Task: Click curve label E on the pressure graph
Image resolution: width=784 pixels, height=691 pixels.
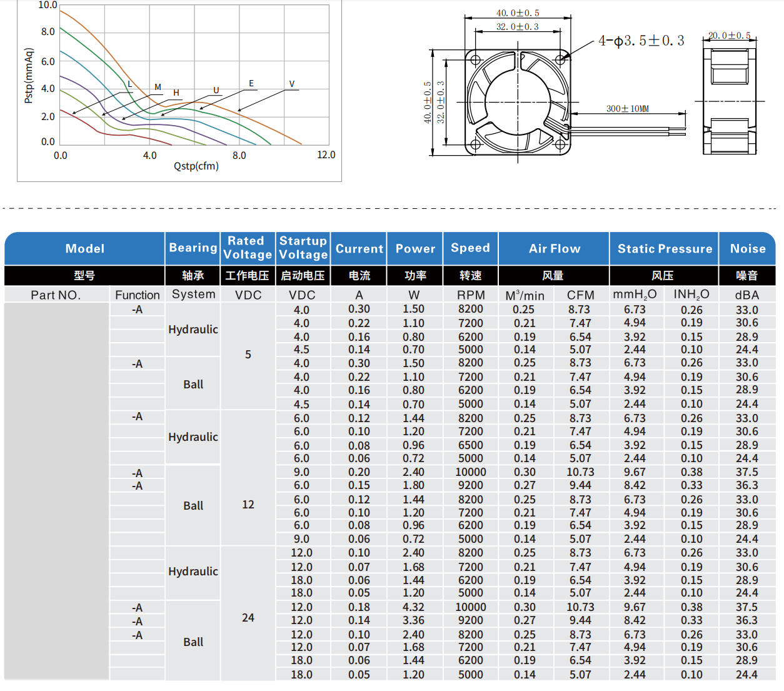Action: point(251,83)
